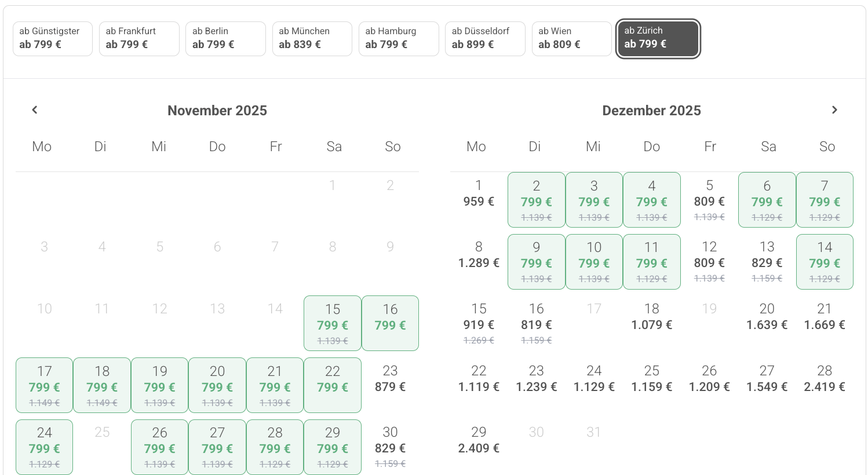This screenshot has height=475, width=868.
Task: Advance to next month with right arrow
Action: coord(834,110)
